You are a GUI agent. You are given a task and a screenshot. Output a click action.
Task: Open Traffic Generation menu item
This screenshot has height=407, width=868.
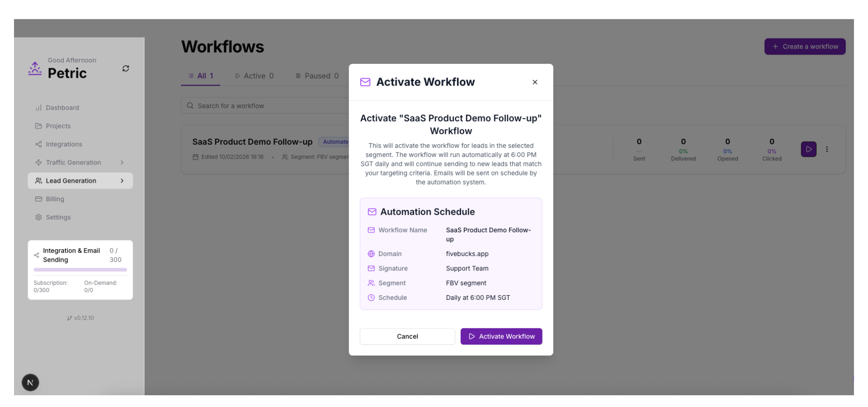click(80, 162)
